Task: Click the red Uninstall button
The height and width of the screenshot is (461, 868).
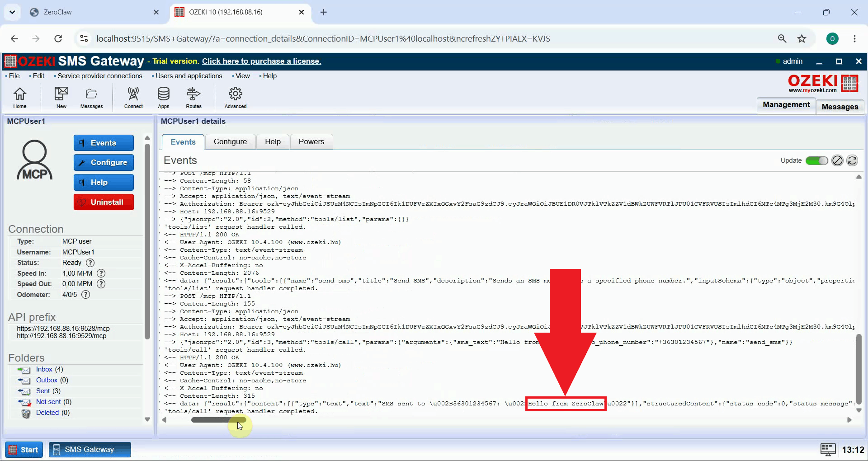Action: pyautogui.click(x=104, y=202)
